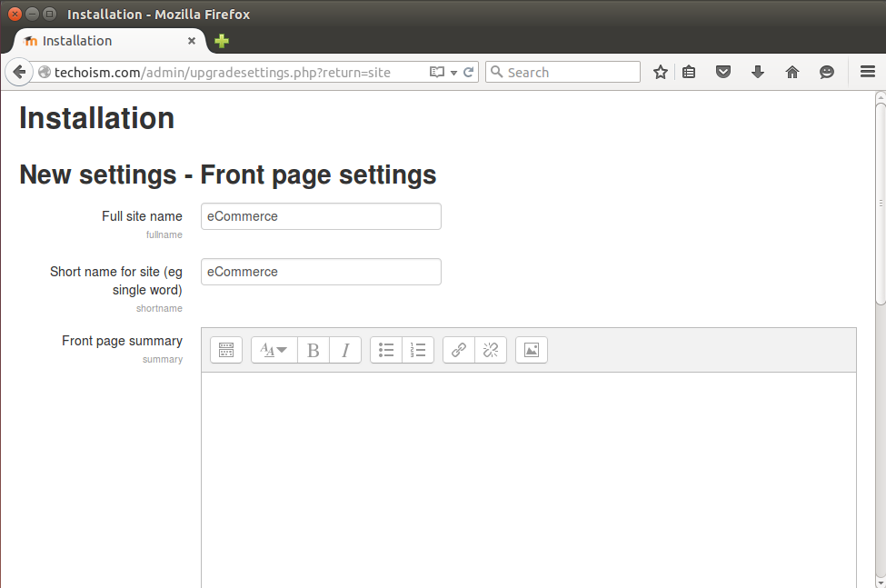Viewport: 886px width, 588px height.
Task: Reload the page using the refresh button
Action: pos(469,73)
